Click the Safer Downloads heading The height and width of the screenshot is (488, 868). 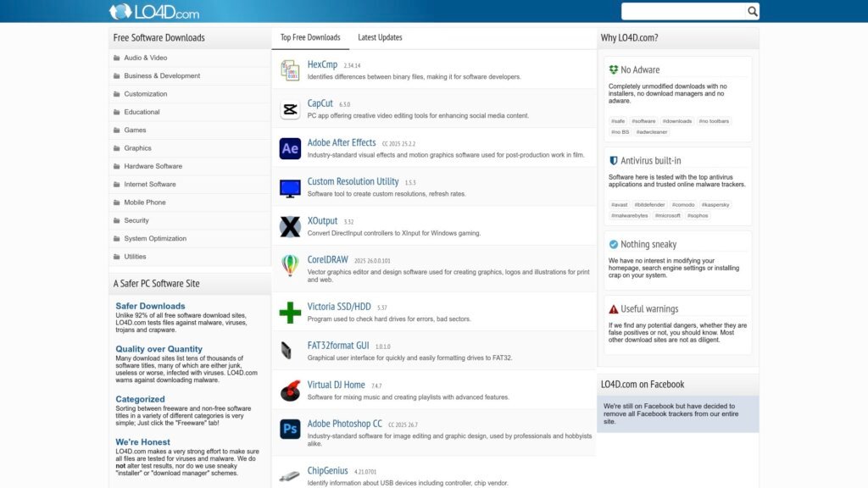pos(151,306)
